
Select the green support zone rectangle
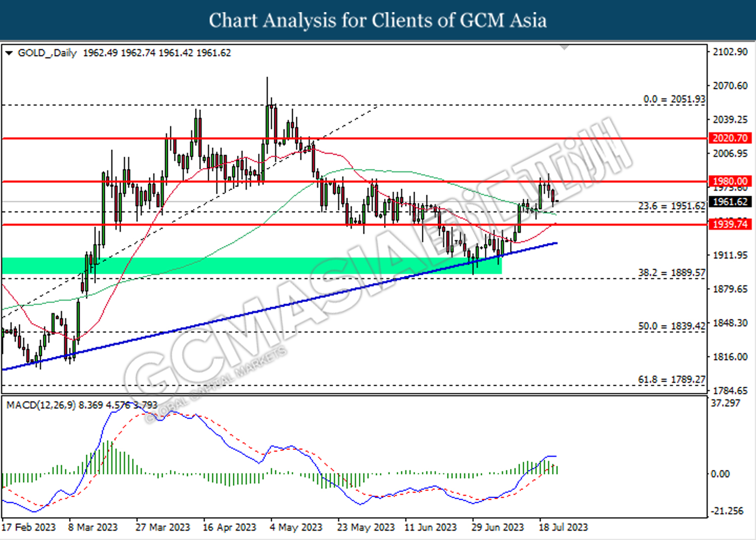coord(251,266)
